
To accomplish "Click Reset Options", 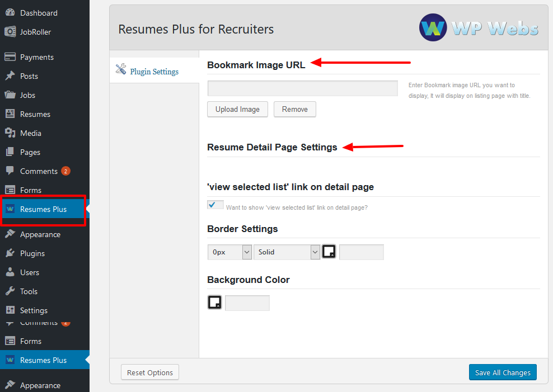I will [150, 372].
